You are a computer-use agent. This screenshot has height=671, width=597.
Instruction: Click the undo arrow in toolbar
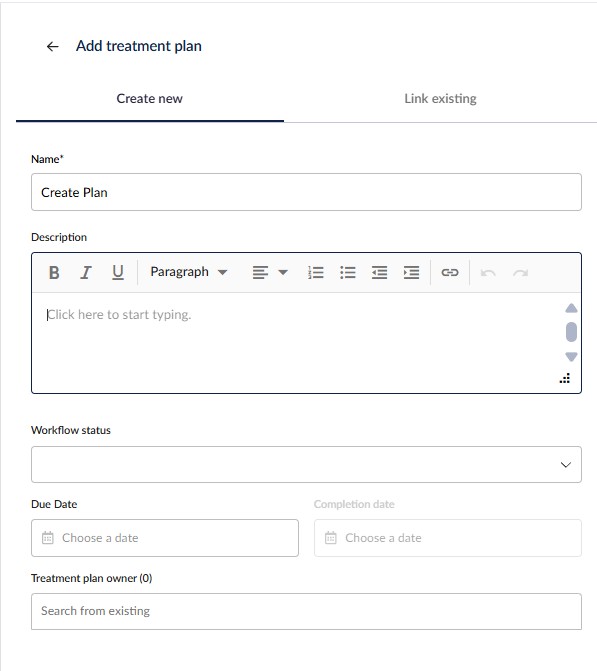click(x=488, y=272)
